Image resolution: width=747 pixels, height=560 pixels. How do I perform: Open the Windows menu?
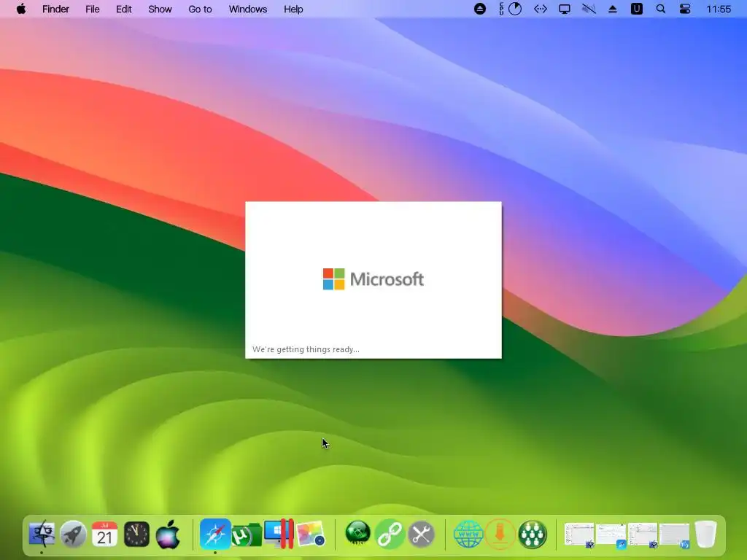click(x=248, y=9)
